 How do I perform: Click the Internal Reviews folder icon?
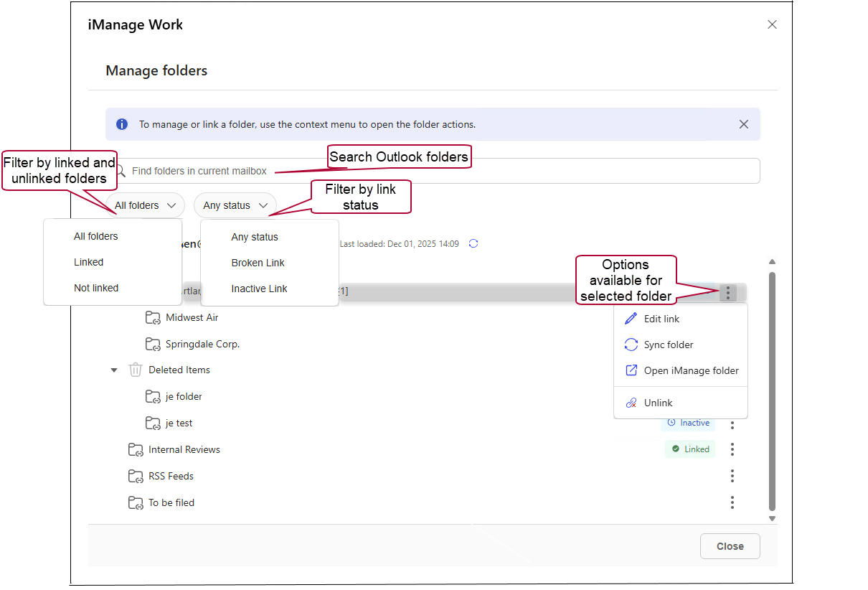click(136, 449)
